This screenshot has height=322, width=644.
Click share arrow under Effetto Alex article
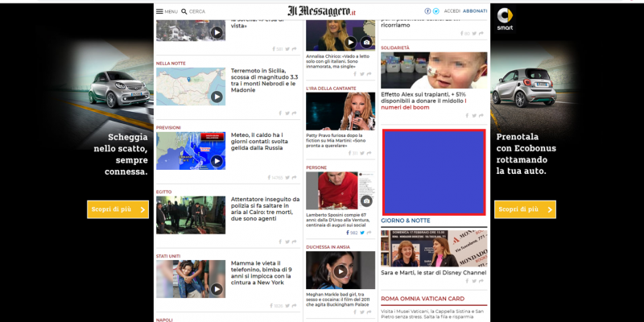(481, 116)
